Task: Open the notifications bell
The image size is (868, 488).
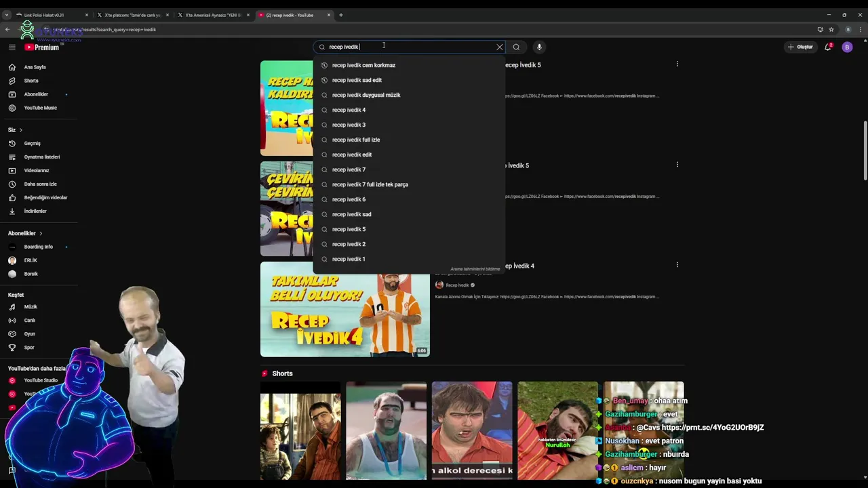Action: point(828,47)
